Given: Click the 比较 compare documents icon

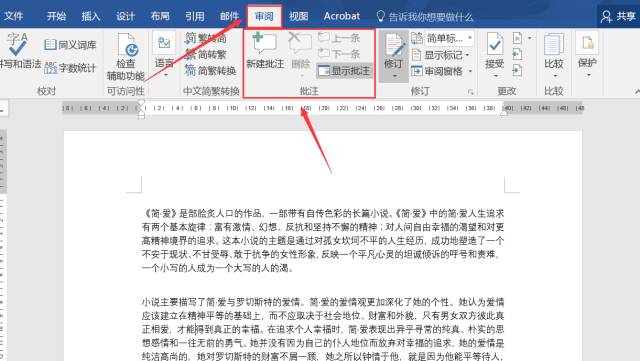Looking at the screenshot, I should click(x=554, y=45).
